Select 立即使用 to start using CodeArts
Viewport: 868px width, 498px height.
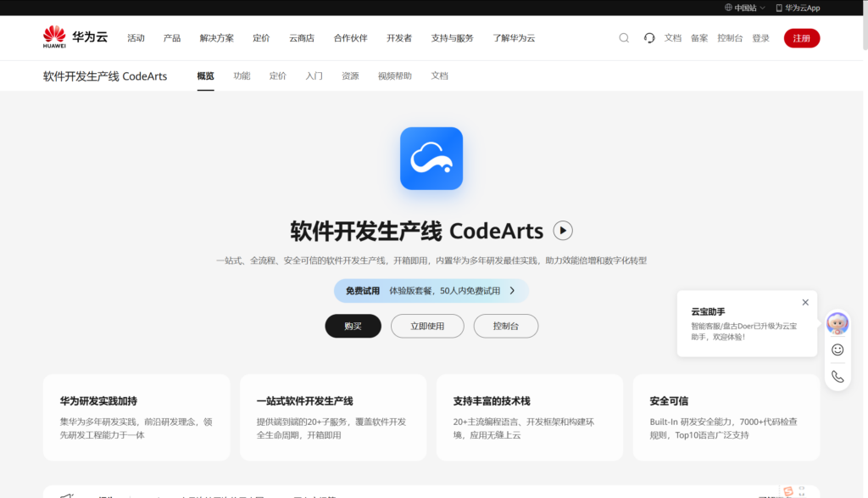click(427, 326)
